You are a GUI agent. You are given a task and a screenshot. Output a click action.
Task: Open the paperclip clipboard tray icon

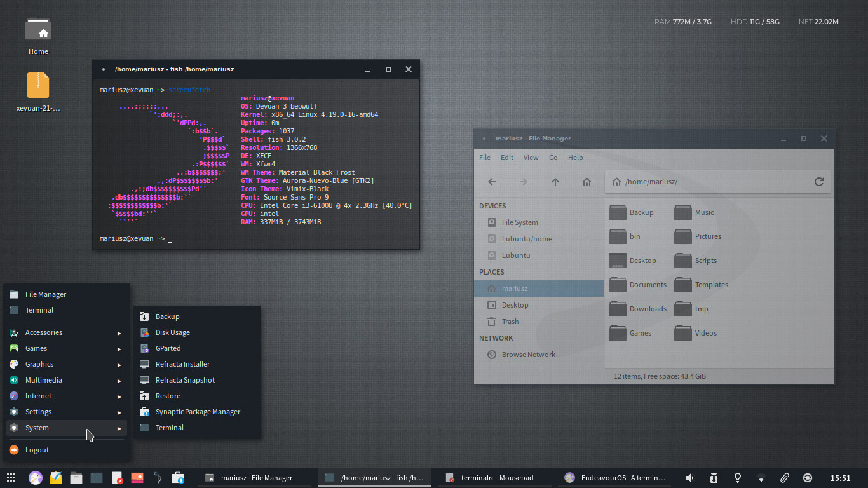(785, 478)
